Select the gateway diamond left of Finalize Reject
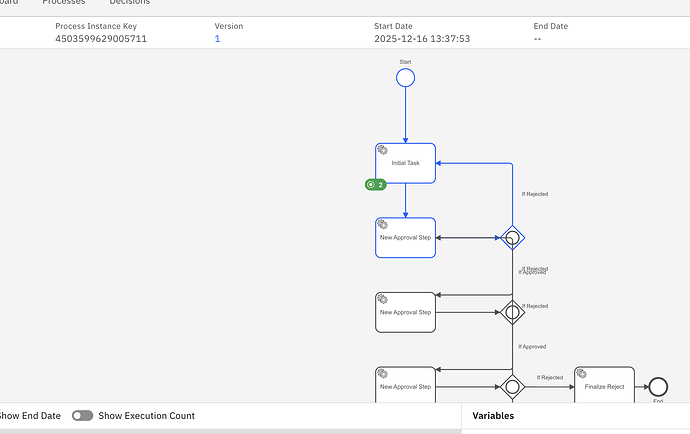690x434 pixels. [x=512, y=387]
